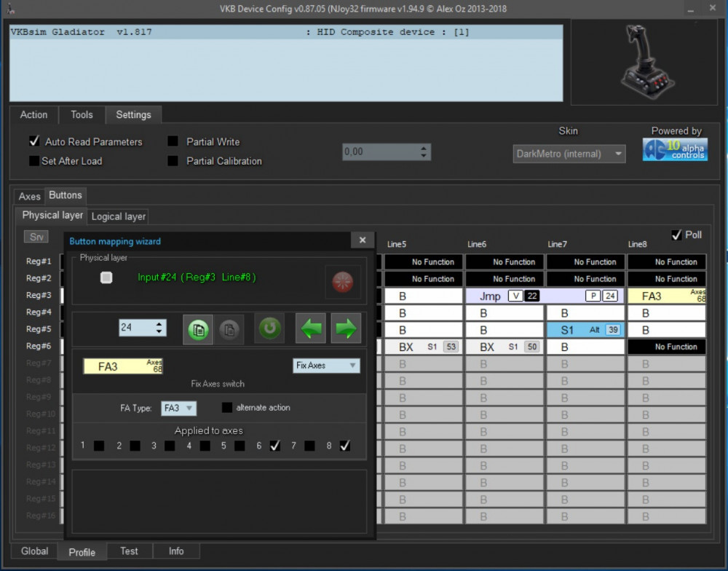This screenshot has height=571, width=728.
Task: Open the Fix Axes function dropdown
Action: (326, 366)
